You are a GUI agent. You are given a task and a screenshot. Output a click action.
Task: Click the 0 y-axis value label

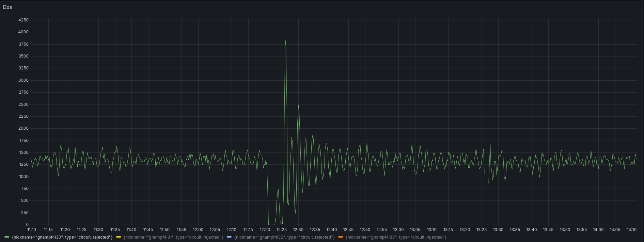tap(27, 225)
